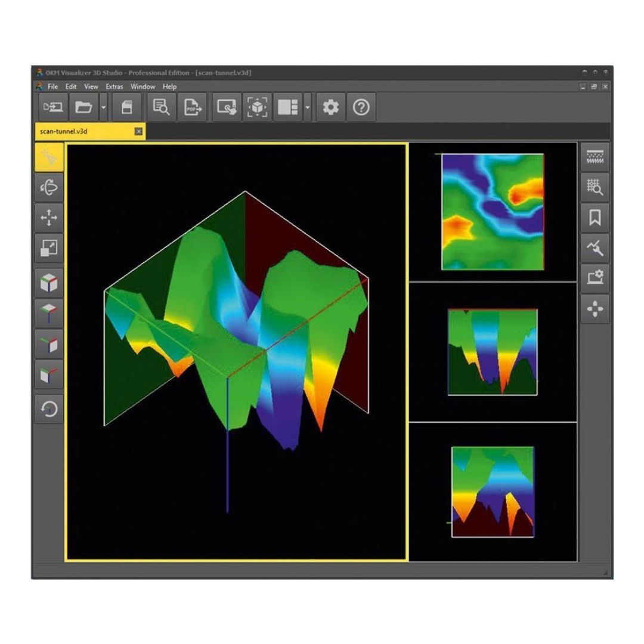This screenshot has height=644, width=644.
Task: Expand the dropdown arrow beside layout button
Action: click(307, 107)
